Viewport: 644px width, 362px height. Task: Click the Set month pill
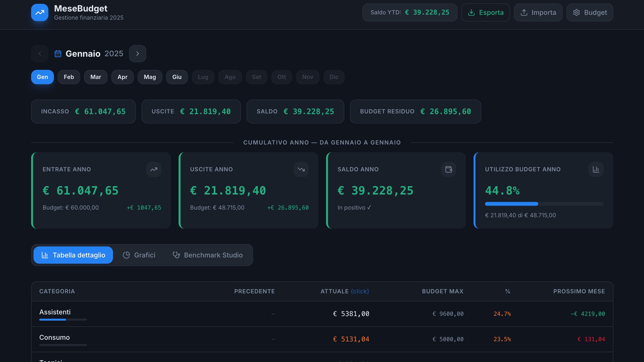(256, 77)
